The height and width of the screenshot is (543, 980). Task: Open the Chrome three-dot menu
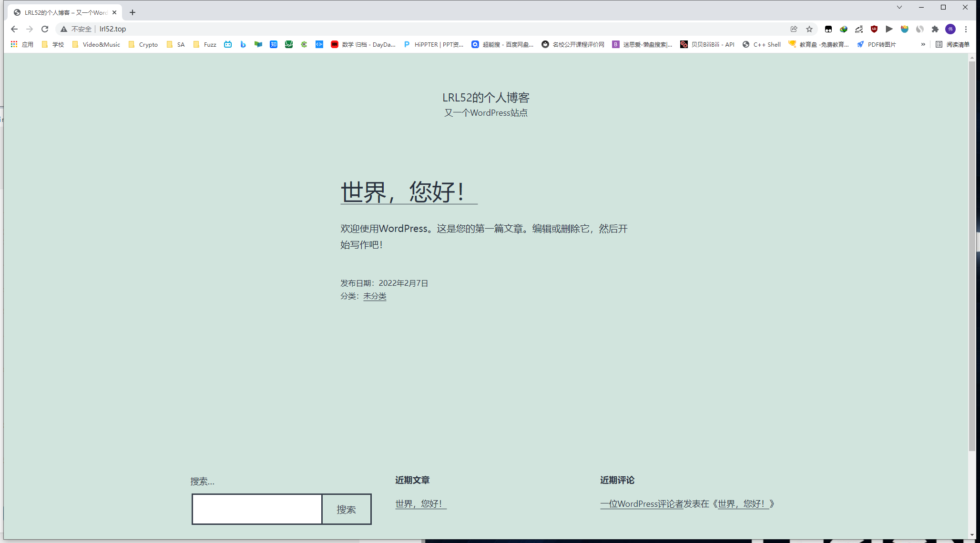[x=966, y=29]
